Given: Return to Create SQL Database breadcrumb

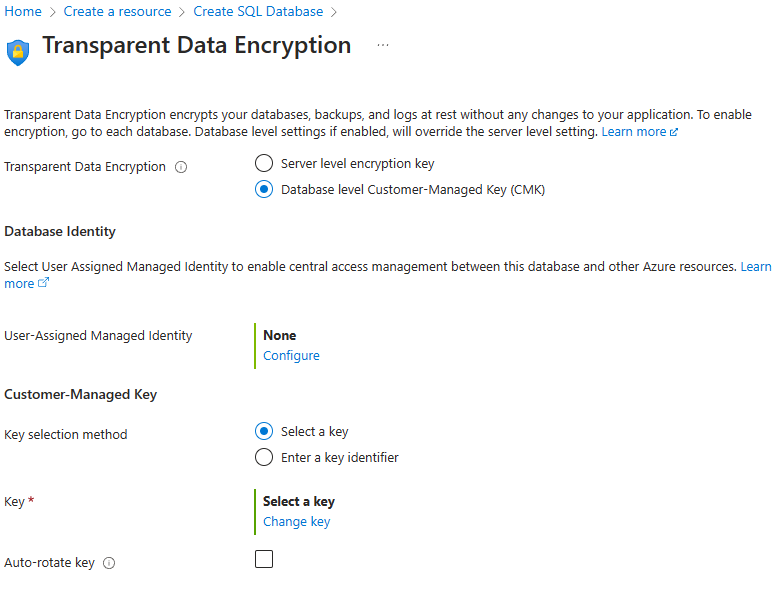Looking at the screenshot, I should click(x=258, y=12).
